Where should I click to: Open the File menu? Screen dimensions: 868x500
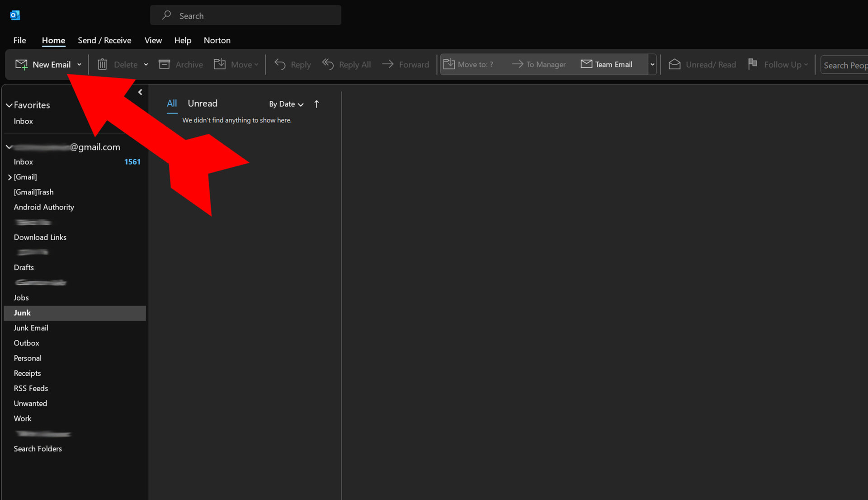click(x=19, y=40)
